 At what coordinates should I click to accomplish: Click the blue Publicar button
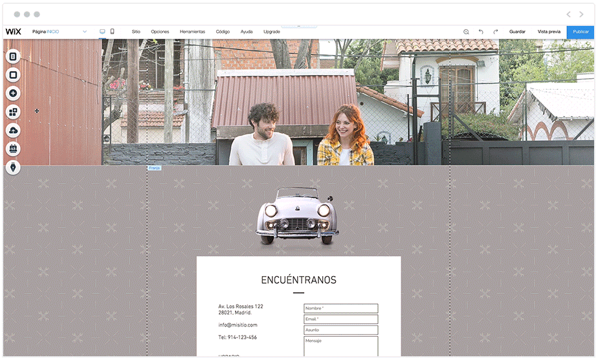pyautogui.click(x=581, y=32)
